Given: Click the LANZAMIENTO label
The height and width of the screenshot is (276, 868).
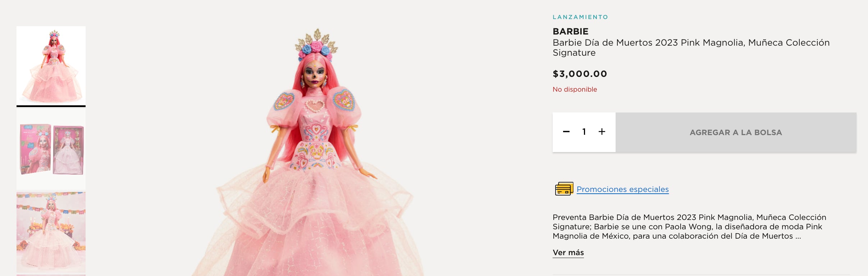Looking at the screenshot, I should [580, 17].
